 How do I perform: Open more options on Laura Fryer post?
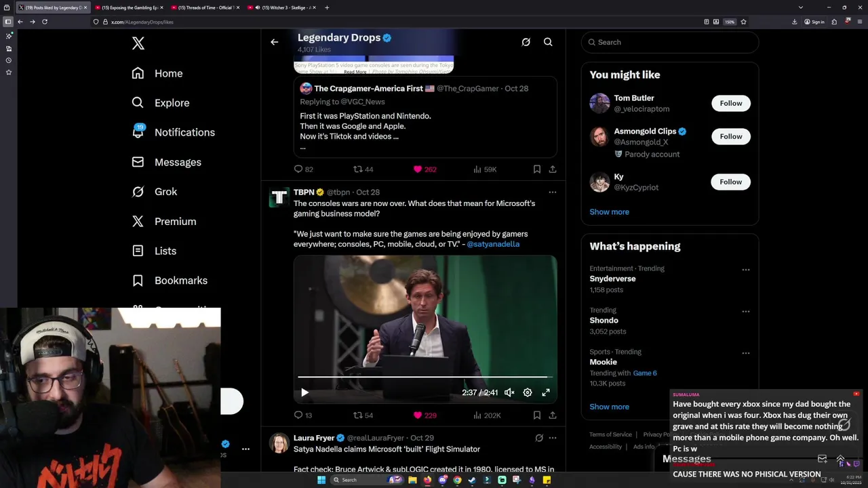coord(552,438)
